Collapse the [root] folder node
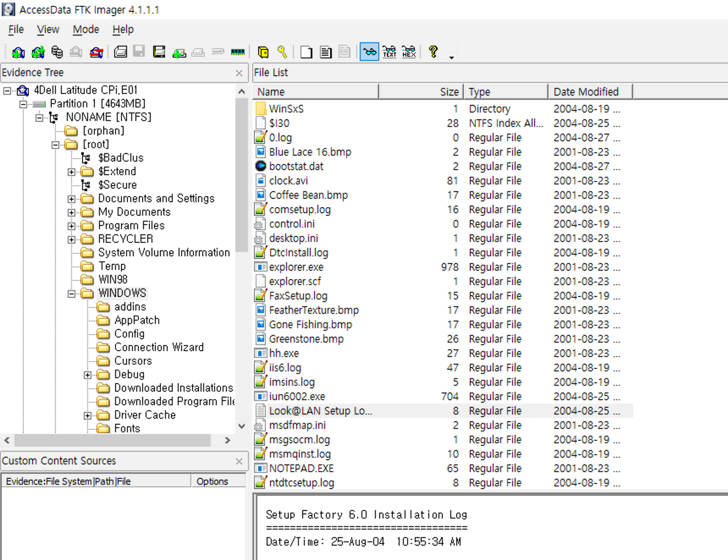The height and width of the screenshot is (560, 728). tap(55, 145)
